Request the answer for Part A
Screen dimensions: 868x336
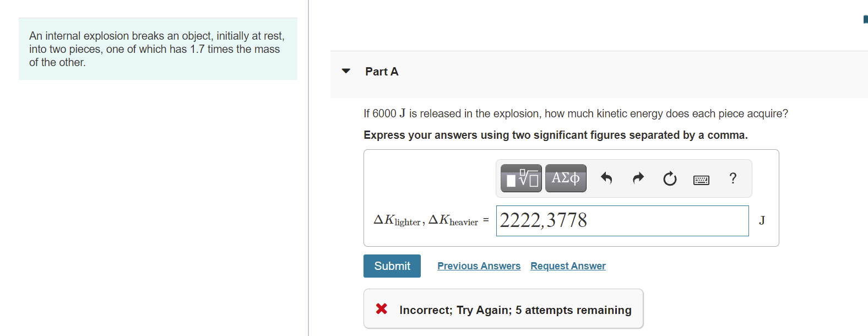(568, 265)
